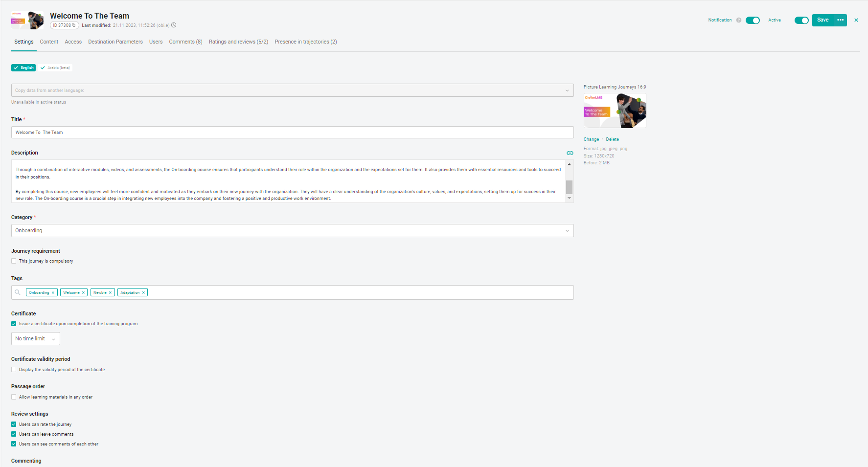
Task: Click the Title input field
Action: coord(292,133)
